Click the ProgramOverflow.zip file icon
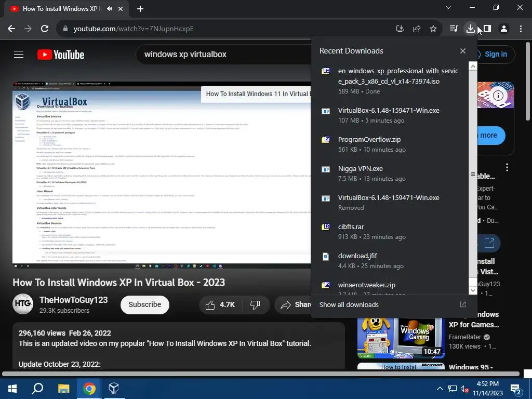This screenshot has width=532, height=399. click(x=326, y=139)
